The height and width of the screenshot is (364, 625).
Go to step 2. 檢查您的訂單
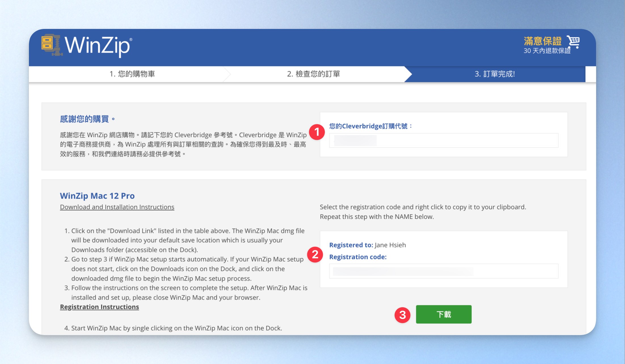click(313, 74)
